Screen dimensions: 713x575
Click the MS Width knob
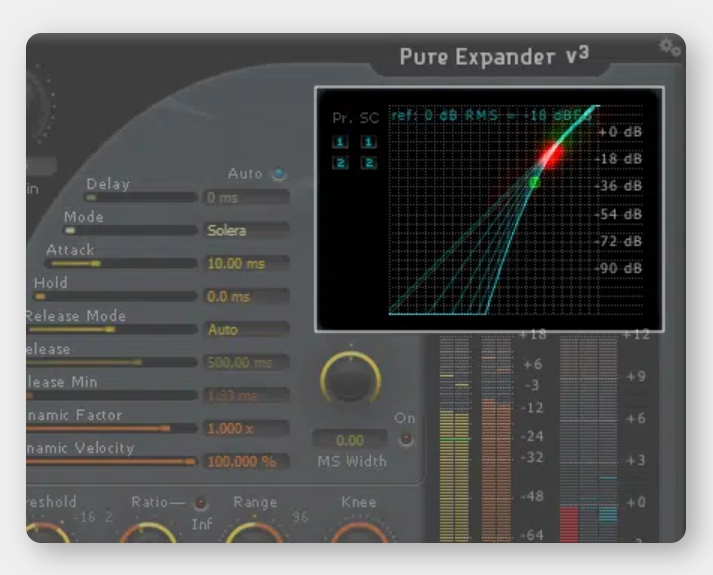[350, 378]
